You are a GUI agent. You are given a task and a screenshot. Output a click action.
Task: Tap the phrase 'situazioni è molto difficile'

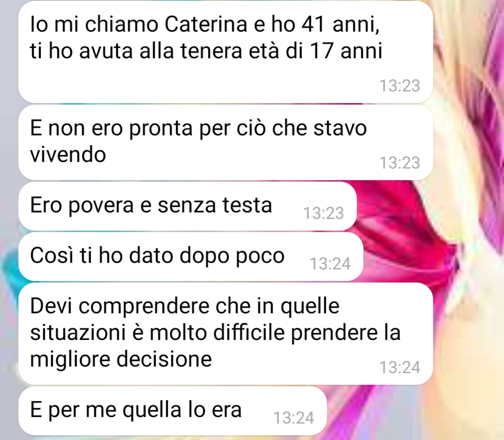pos(158,332)
